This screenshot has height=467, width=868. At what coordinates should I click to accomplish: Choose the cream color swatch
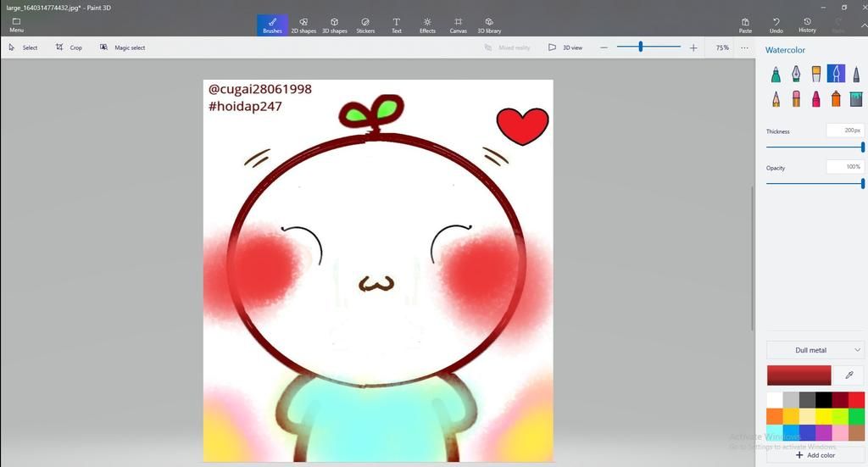[x=807, y=416]
